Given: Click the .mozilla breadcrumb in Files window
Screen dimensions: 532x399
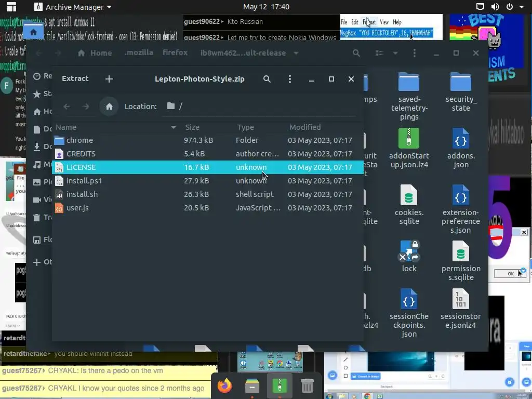Looking at the screenshot, I should pyautogui.click(x=139, y=53).
